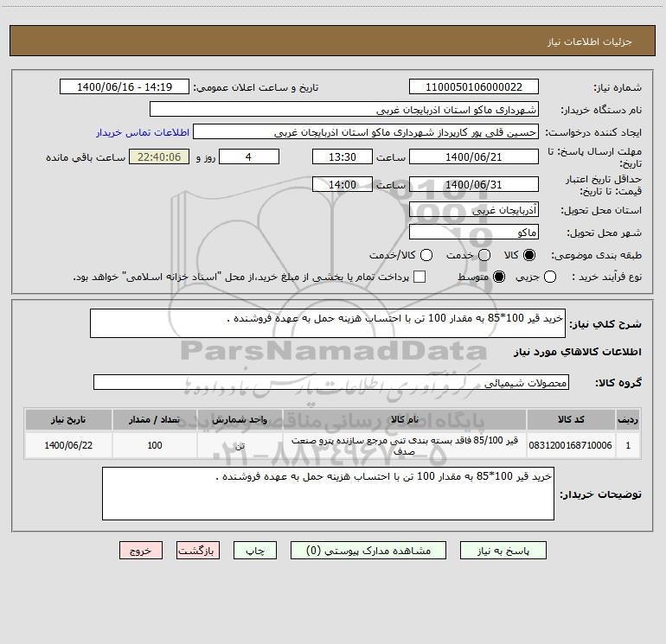Select the کالا radio button
This screenshot has width=666, height=644.
[x=529, y=255]
